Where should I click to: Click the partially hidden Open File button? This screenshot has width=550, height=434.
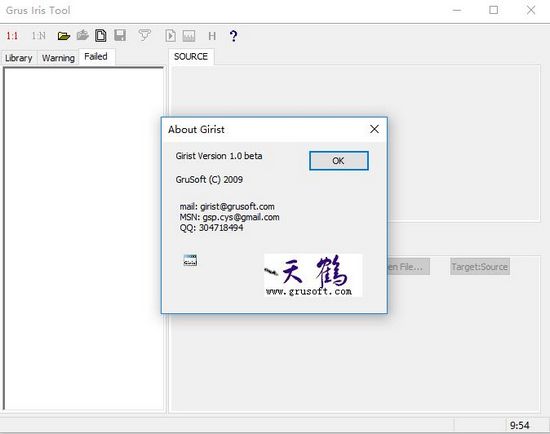tap(409, 267)
